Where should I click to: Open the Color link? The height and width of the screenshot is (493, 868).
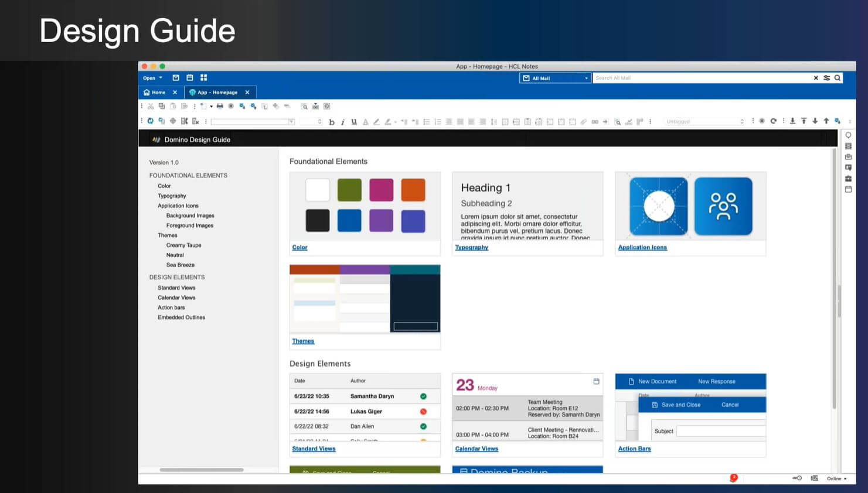point(299,247)
